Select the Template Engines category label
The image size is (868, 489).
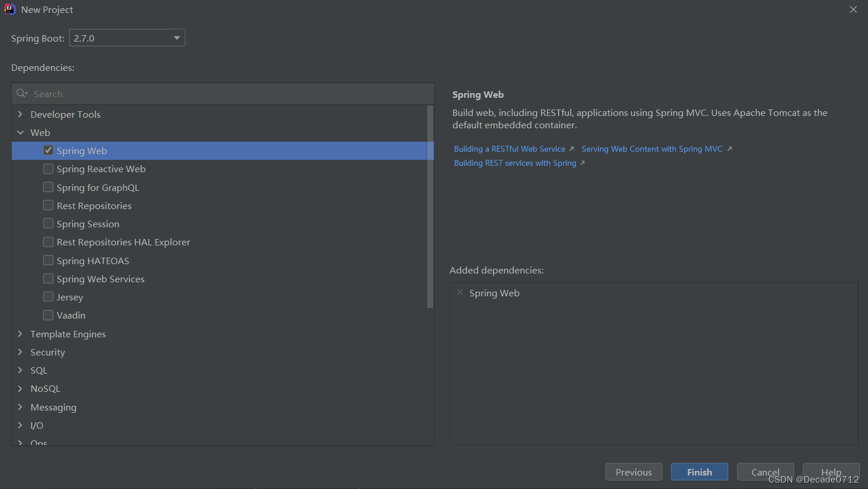(x=68, y=334)
